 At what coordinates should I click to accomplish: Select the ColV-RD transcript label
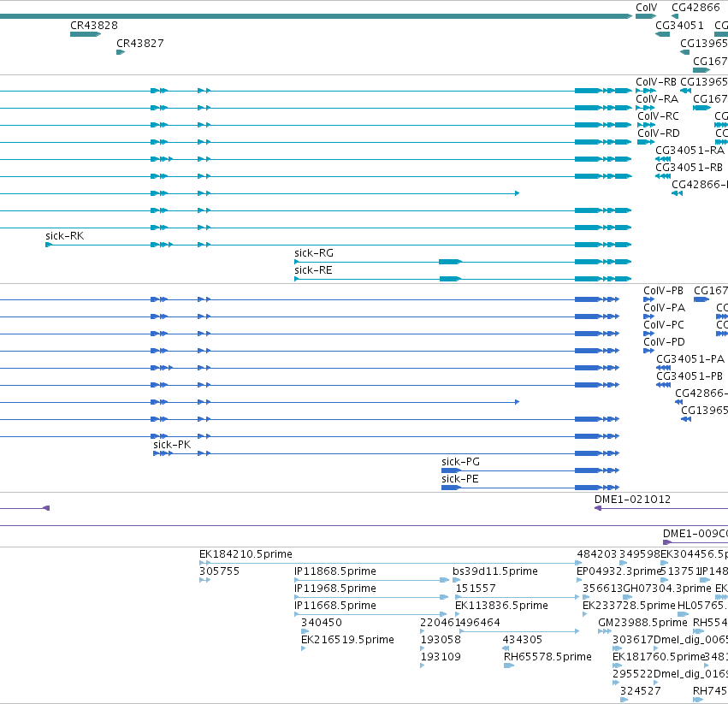point(659,133)
